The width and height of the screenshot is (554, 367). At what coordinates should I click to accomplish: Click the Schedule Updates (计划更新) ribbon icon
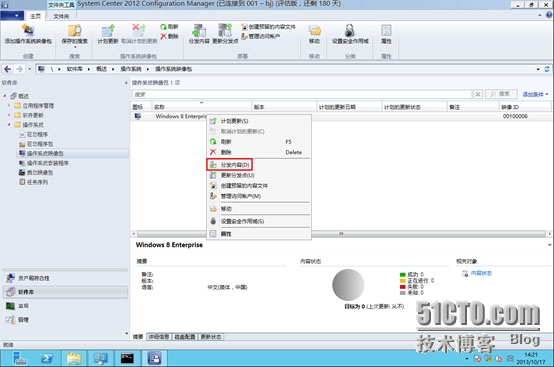click(x=108, y=31)
